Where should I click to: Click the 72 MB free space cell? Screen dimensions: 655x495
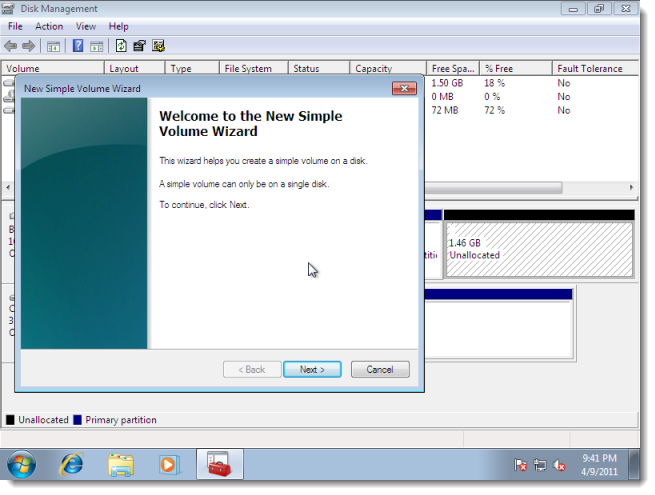pos(445,110)
